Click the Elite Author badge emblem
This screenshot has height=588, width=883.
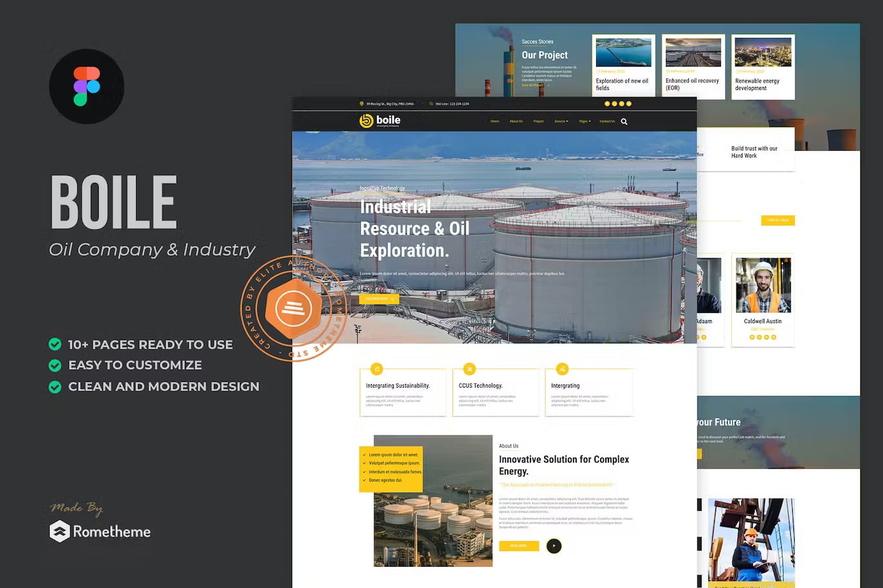click(x=294, y=309)
